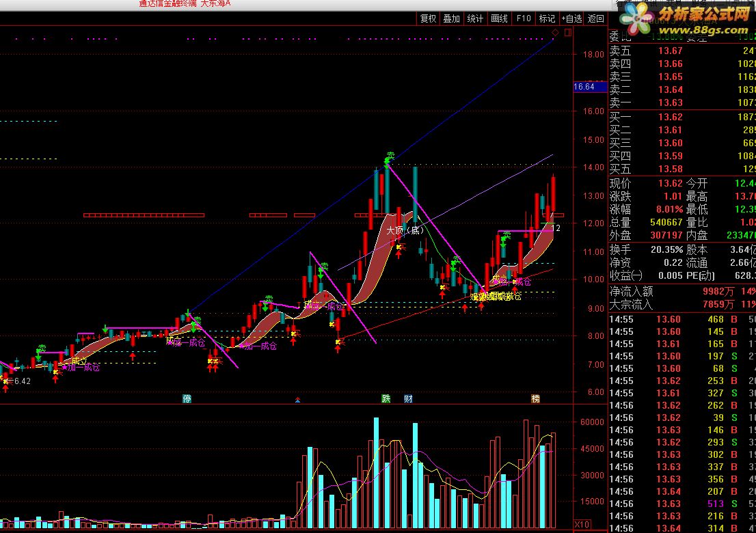Click the 最低 label
The width and height of the screenshot is (756, 533).
coord(697,210)
